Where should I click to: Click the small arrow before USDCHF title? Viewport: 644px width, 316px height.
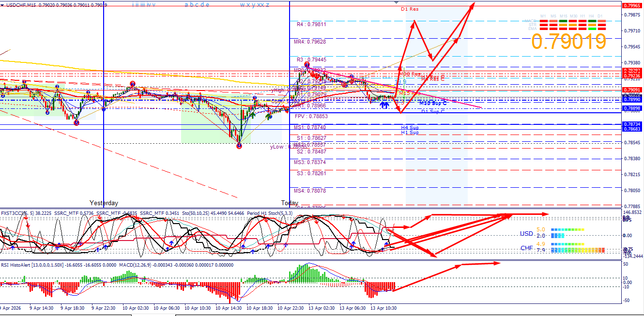(x=3, y=4)
